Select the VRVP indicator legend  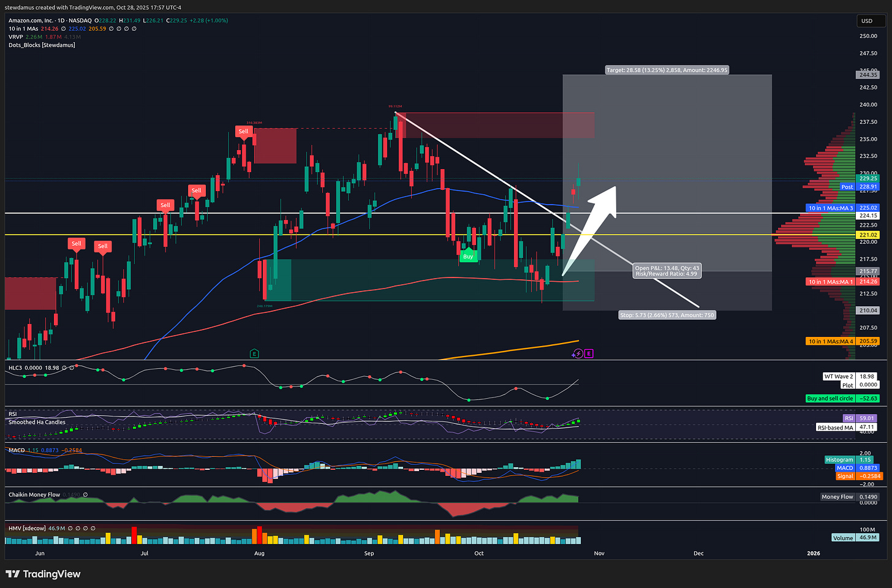click(x=15, y=37)
